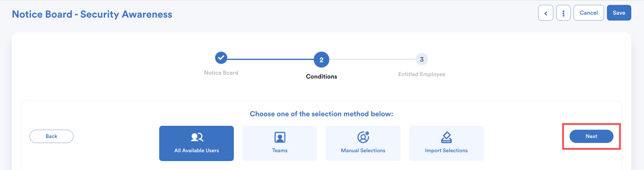This screenshot has height=170, width=644.
Task: Click the Teams portrait icon
Action: (x=280, y=137)
